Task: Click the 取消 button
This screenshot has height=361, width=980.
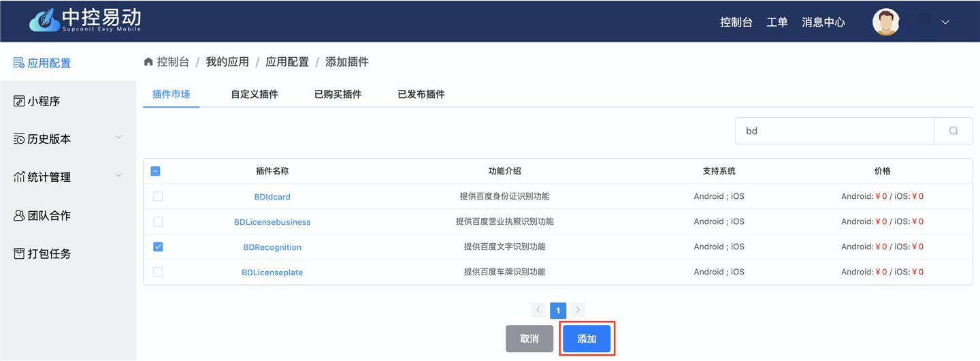Action: click(x=529, y=339)
